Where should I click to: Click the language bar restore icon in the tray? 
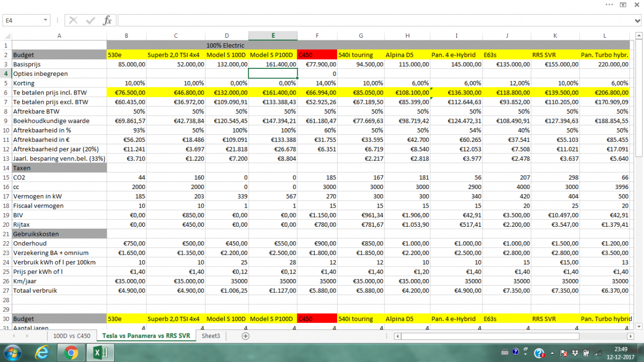526,349
